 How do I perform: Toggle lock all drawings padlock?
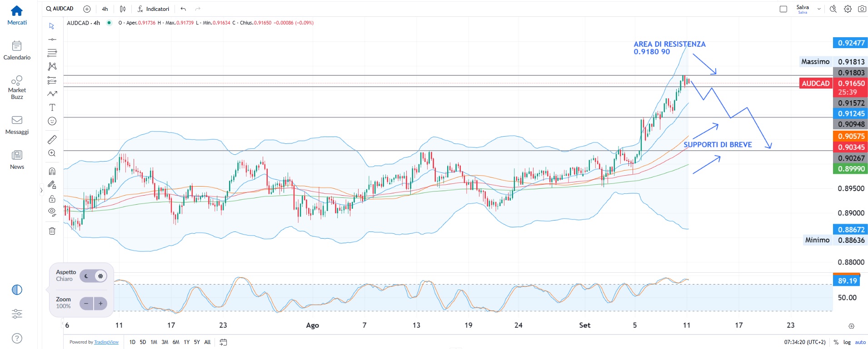point(52,199)
